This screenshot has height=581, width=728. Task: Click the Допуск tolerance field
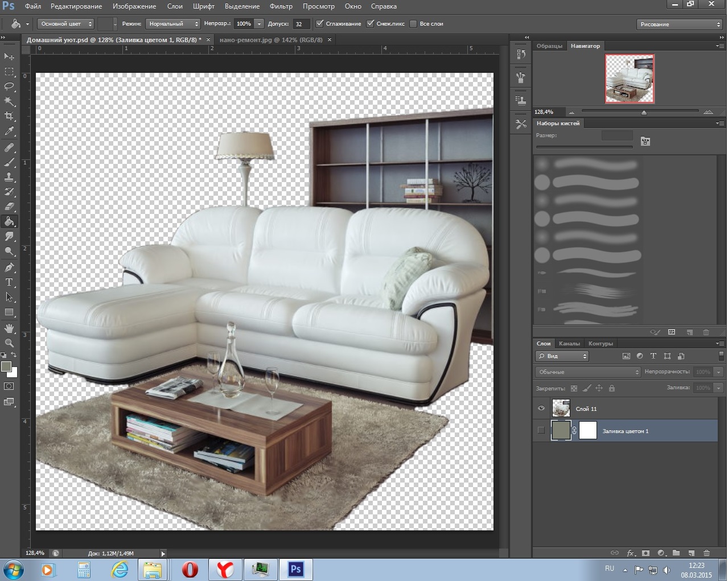tap(301, 24)
